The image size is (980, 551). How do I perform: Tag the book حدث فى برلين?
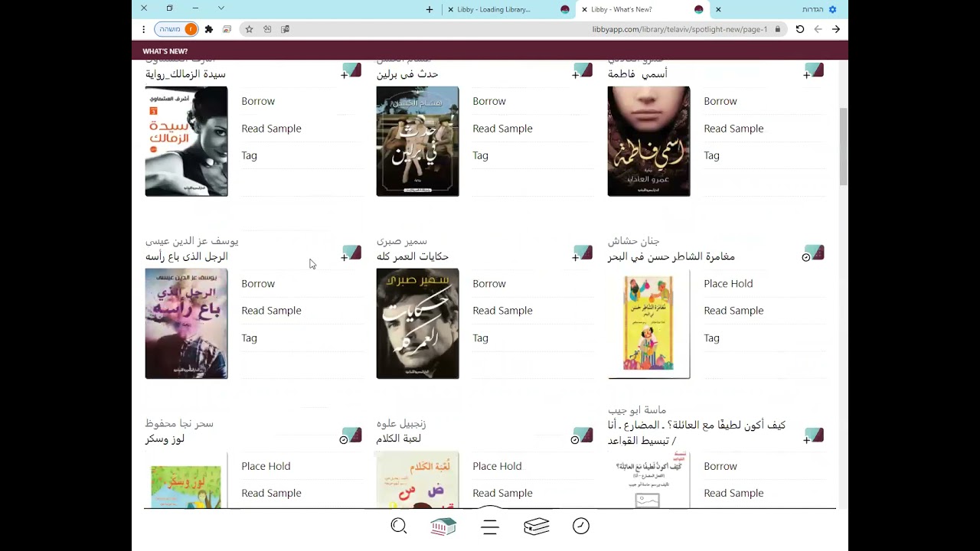pyautogui.click(x=480, y=155)
